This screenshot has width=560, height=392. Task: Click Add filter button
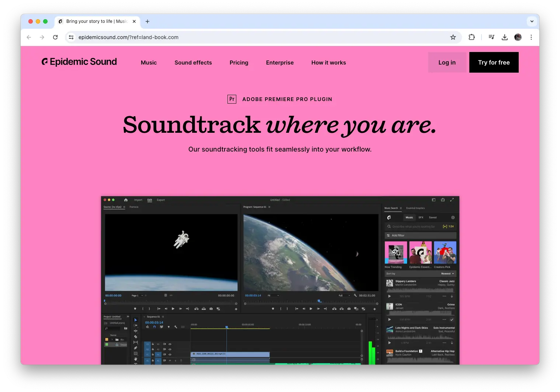421,235
